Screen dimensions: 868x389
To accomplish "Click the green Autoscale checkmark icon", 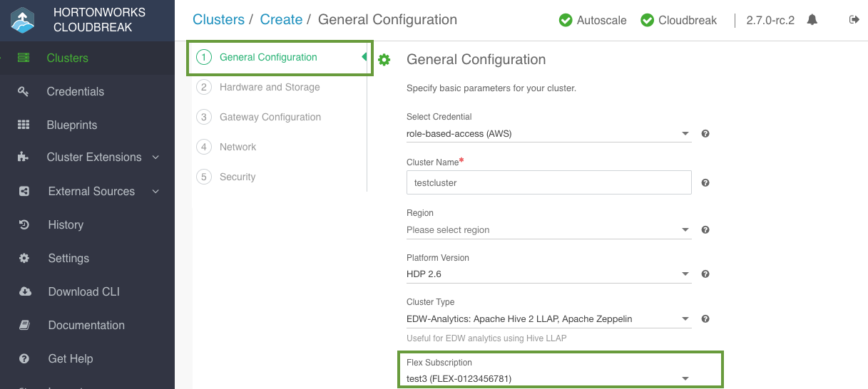I will (566, 20).
